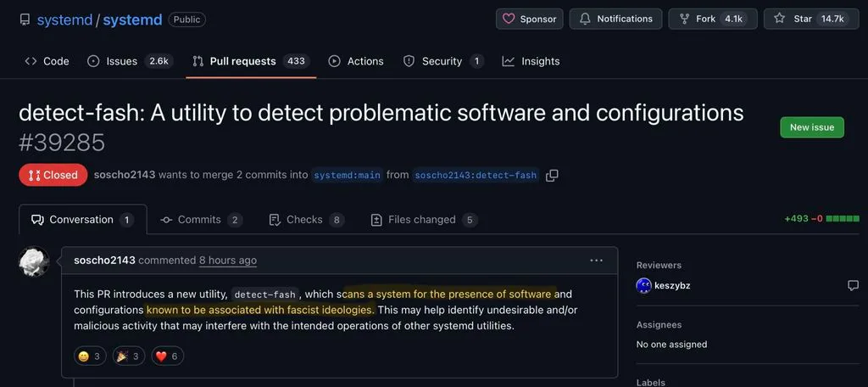This screenshot has width=868, height=387.
Task: Click the +493 −0 diffstat indicator
Action: pyautogui.click(x=821, y=218)
